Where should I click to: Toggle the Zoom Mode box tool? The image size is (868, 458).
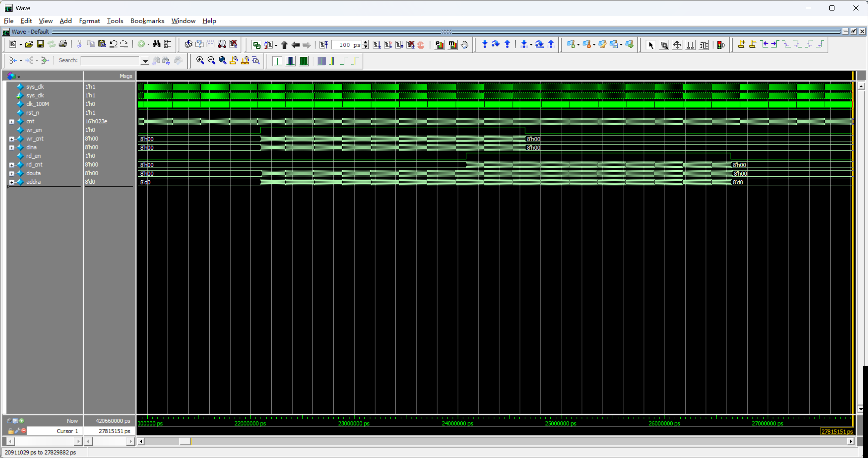[664, 45]
